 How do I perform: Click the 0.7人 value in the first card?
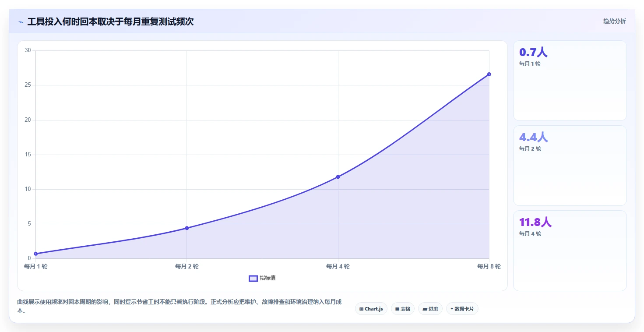tap(533, 53)
